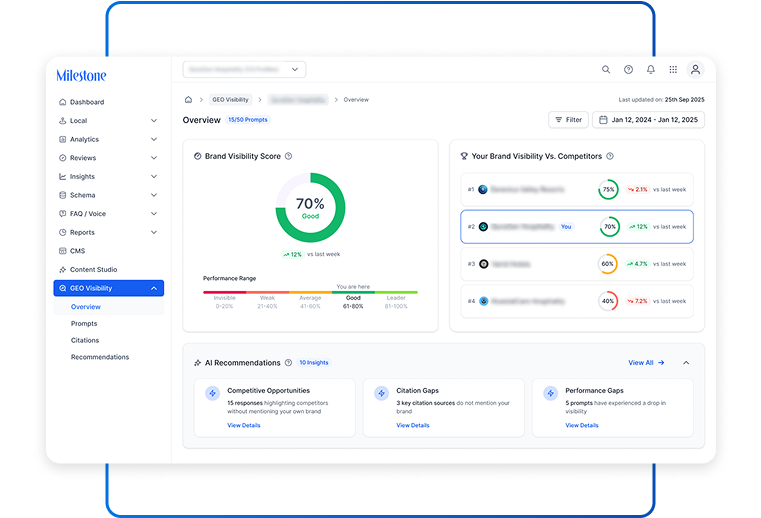Click the home icon in the breadcrumb

(x=188, y=100)
